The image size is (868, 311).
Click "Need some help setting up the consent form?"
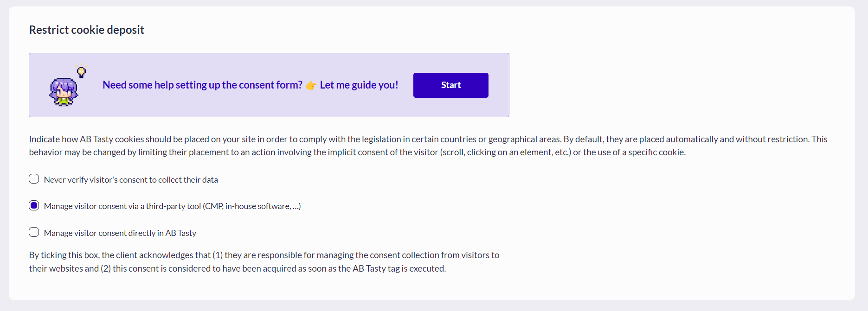[x=202, y=85]
